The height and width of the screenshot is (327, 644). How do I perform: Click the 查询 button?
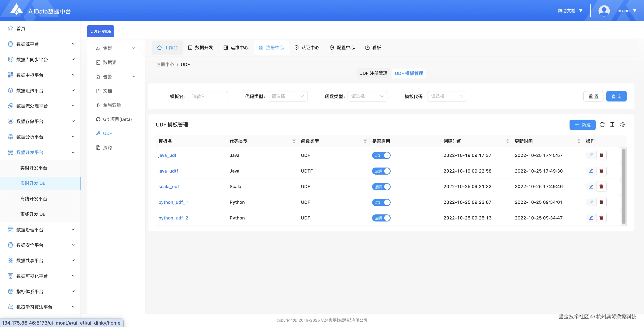616,96
